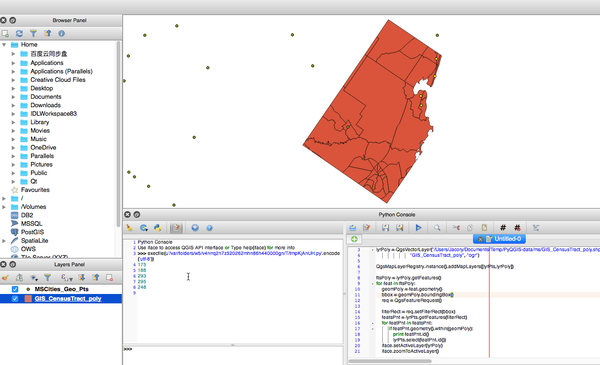This screenshot has height=365, width=600.
Task: Float the Python Console panel
Action: coord(137,215)
